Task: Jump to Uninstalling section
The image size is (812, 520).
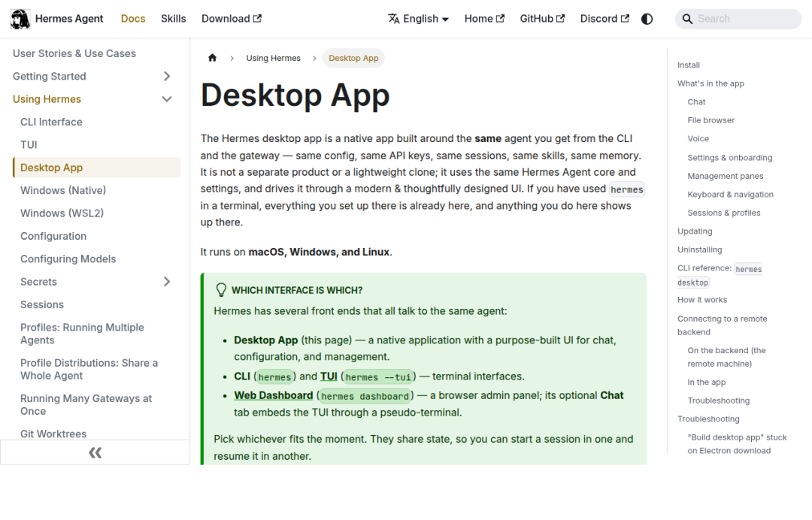Action: coord(700,249)
